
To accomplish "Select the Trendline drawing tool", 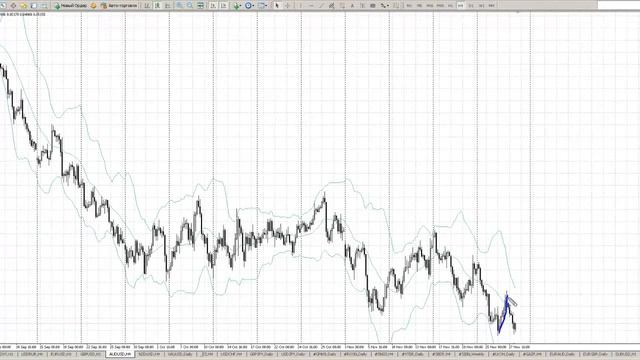I will pyautogui.click(x=321, y=6).
